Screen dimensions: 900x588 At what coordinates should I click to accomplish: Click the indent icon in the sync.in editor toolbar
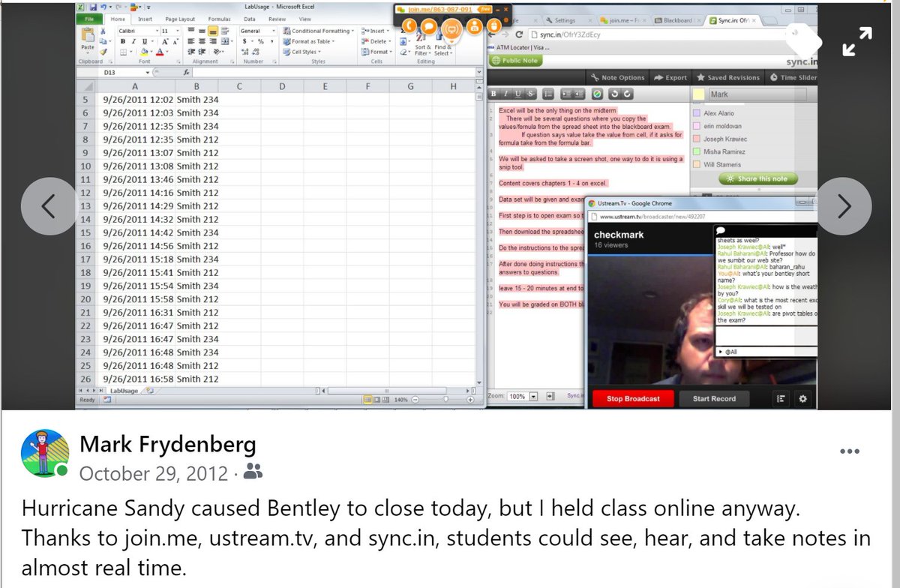(x=566, y=94)
